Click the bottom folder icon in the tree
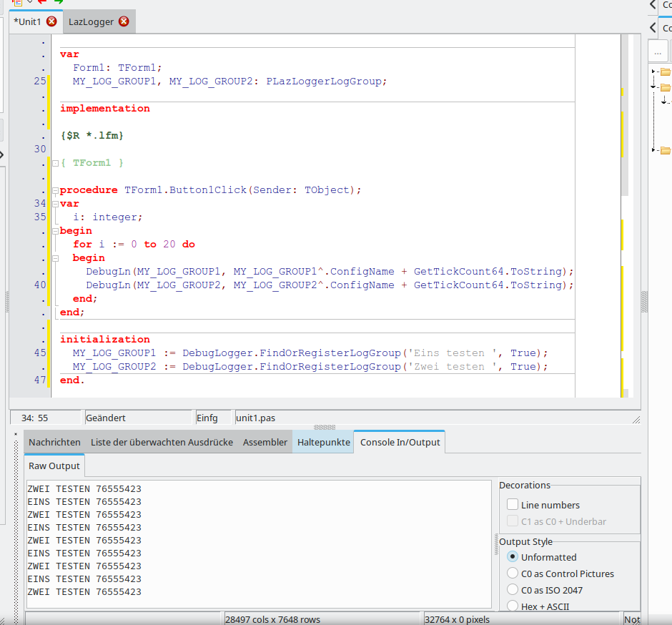 click(x=666, y=150)
